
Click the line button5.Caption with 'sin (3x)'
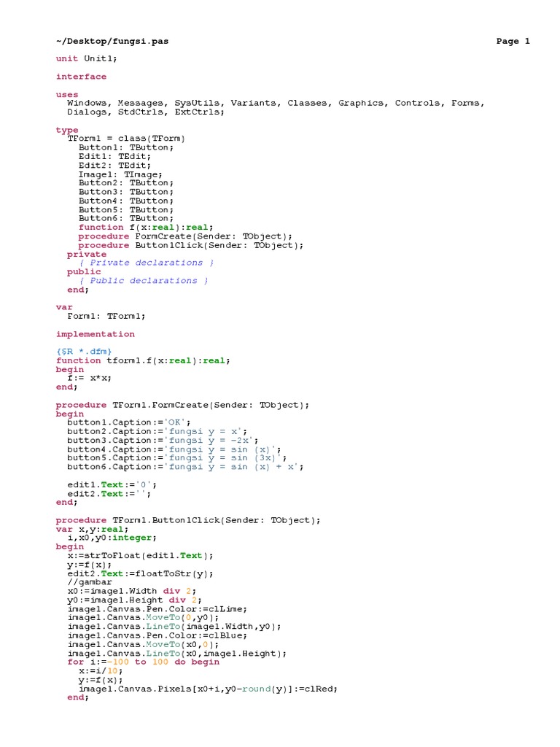pyautogui.click(x=176, y=458)
